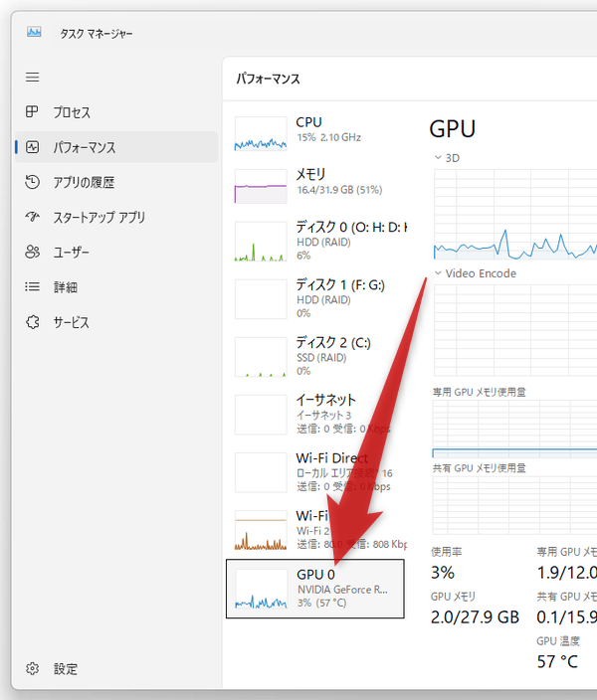Click the Task Manager app icon in title bar
Screen dimensions: 597x700
[34, 32]
